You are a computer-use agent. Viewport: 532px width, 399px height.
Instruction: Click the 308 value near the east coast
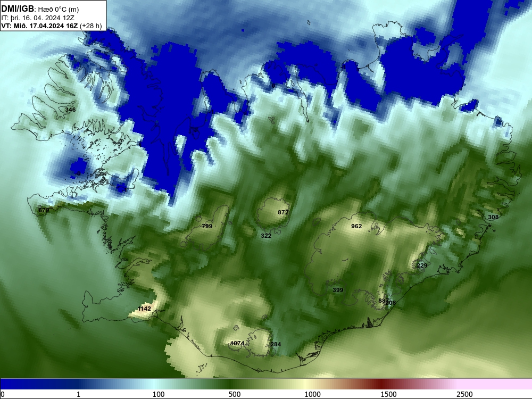click(x=493, y=217)
